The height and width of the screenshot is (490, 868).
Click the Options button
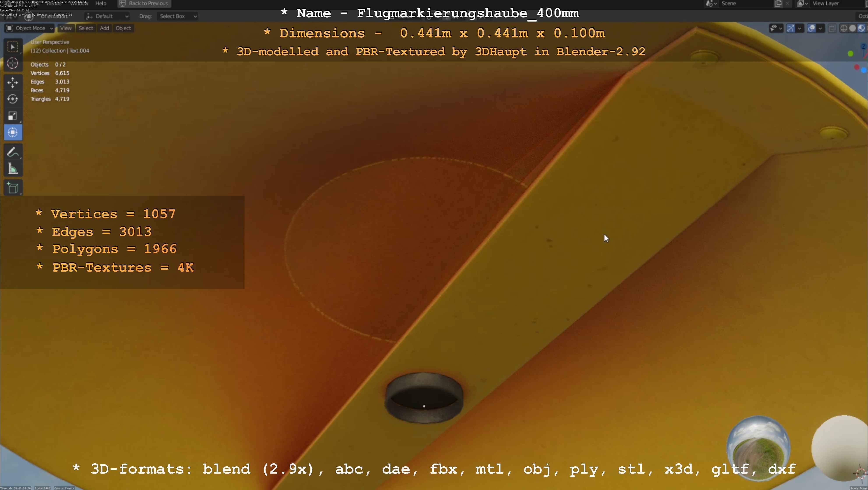(x=862, y=16)
